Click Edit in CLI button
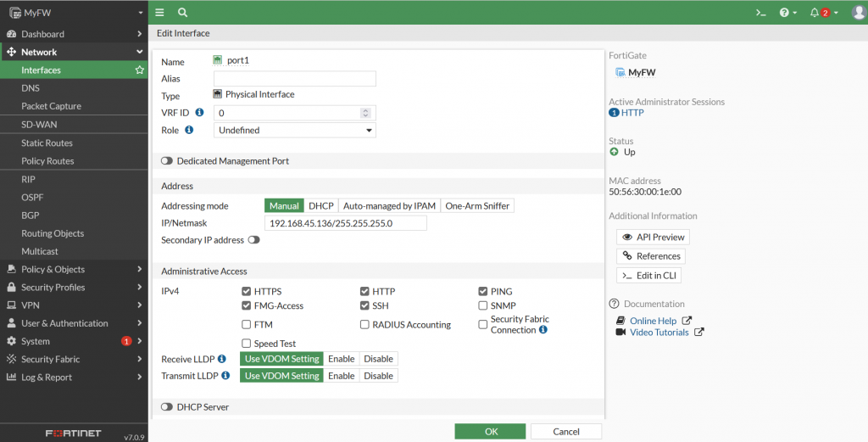This screenshot has height=442, width=868. click(x=648, y=275)
